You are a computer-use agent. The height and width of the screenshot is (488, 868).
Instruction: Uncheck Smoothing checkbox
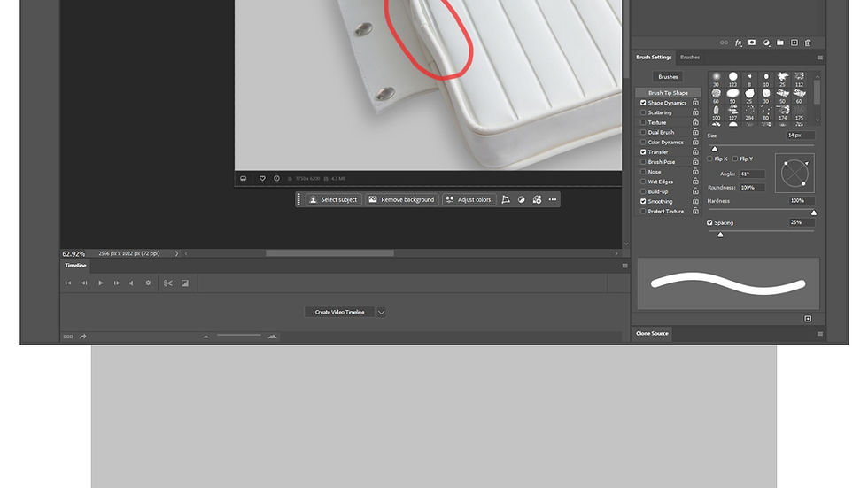(x=643, y=201)
